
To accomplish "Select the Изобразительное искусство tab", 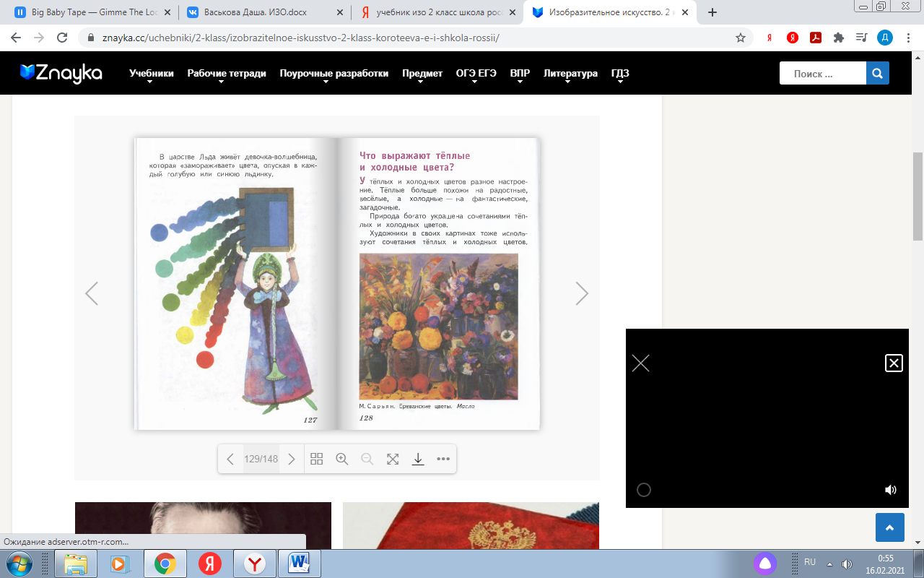I will (610, 12).
